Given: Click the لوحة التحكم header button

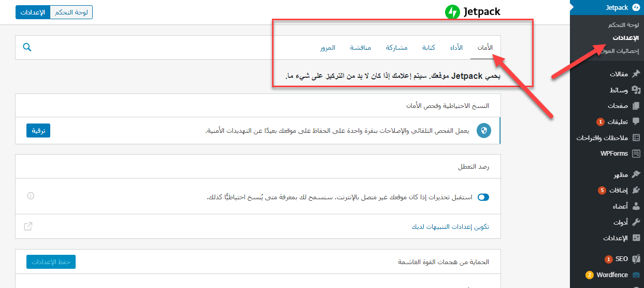Looking at the screenshot, I should click(x=71, y=12).
